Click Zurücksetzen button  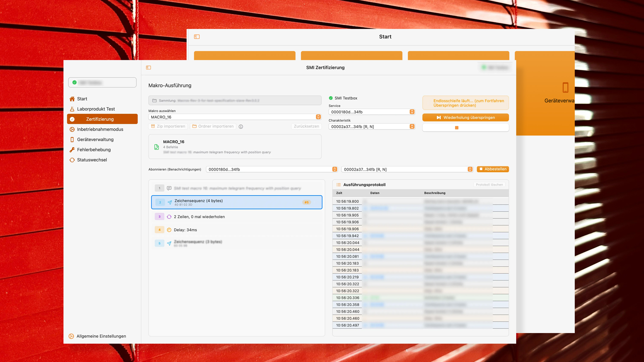pyautogui.click(x=306, y=126)
